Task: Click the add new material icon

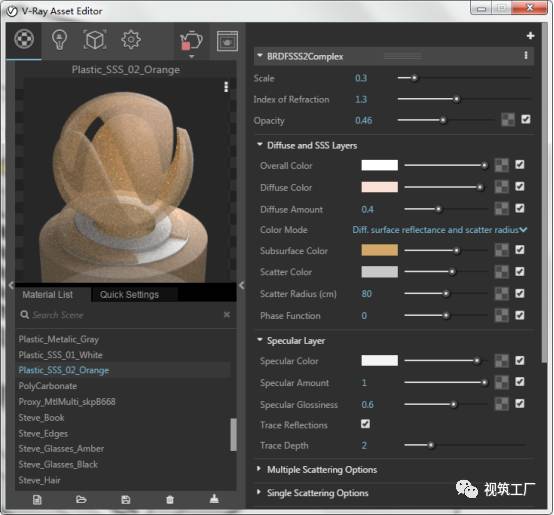Action: click(x=37, y=500)
